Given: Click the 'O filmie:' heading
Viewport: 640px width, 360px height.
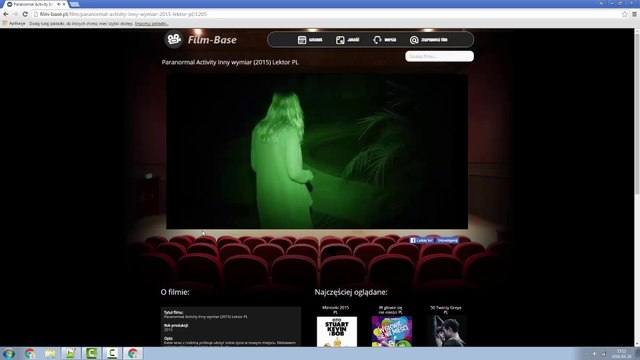Looking at the screenshot, I should click(175, 292).
